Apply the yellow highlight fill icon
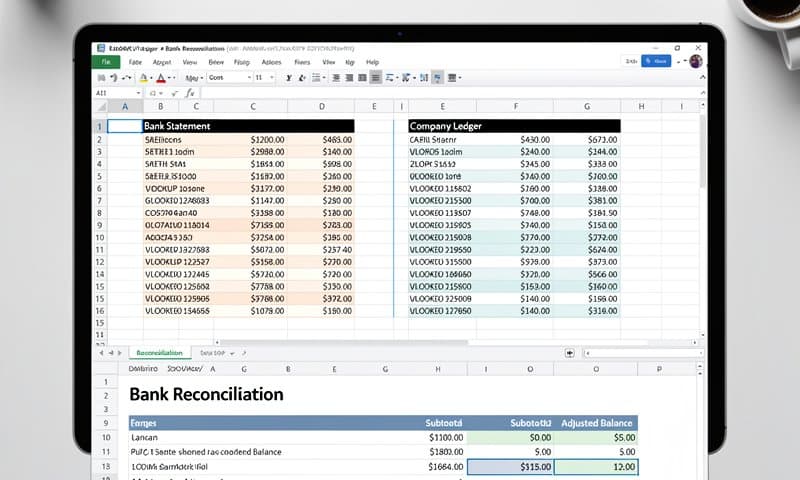This screenshot has height=480, width=800. (x=144, y=78)
